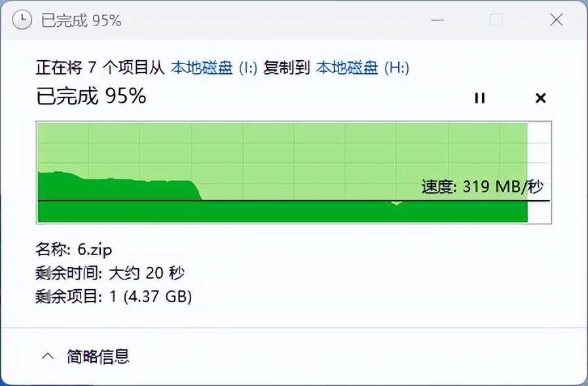588x386 pixels.
Task: Click the 剩余项目 1 (4.37 GB) line
Action: (114, 296)
